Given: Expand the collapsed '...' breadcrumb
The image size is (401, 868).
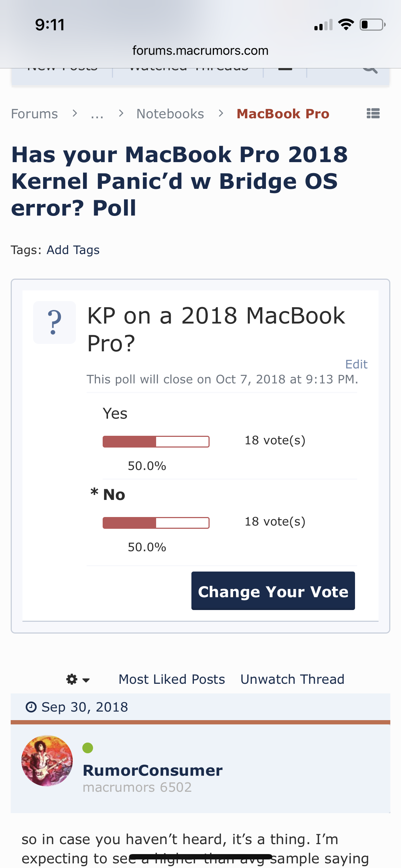Looking at the screenshot, I should [97, 114].
